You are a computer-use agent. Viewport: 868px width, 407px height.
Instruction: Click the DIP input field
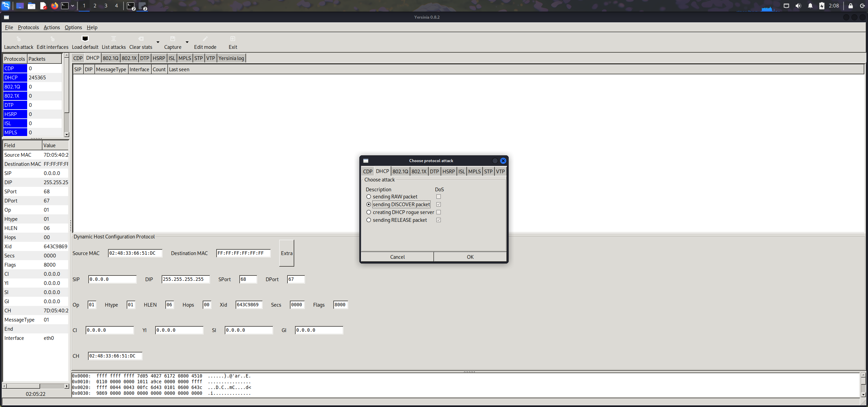coord(186,279)
